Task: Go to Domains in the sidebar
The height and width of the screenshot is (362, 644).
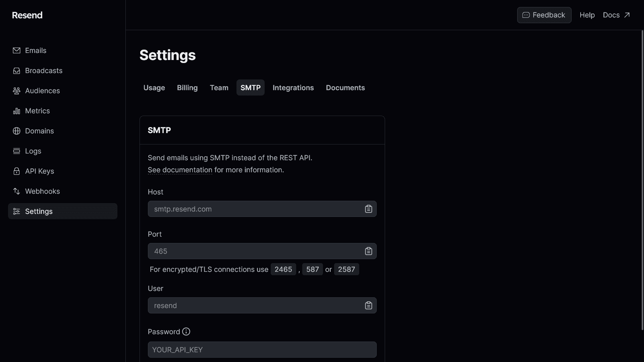Action: (63, 131)
